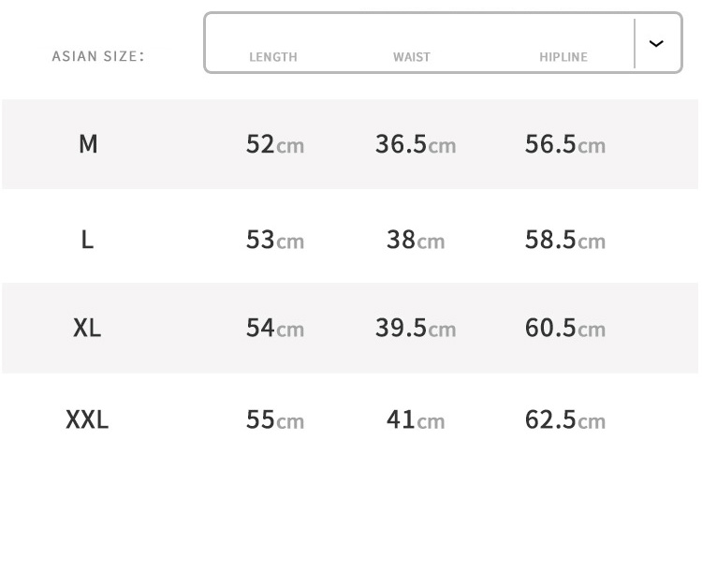Click the 52cm length value
Image resolution: width=702 pixels, height=588 pixels.
[x=275, y=144]
